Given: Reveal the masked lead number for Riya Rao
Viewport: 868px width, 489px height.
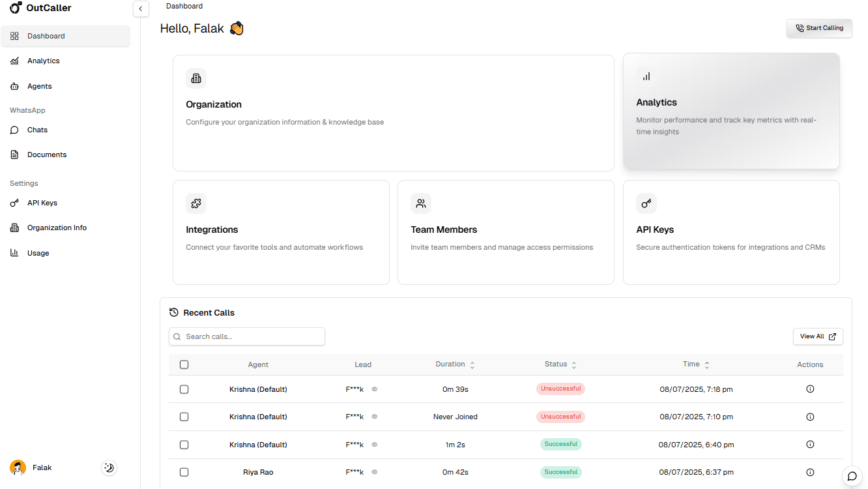Looking at the screenshot, I should pos(375,471).
